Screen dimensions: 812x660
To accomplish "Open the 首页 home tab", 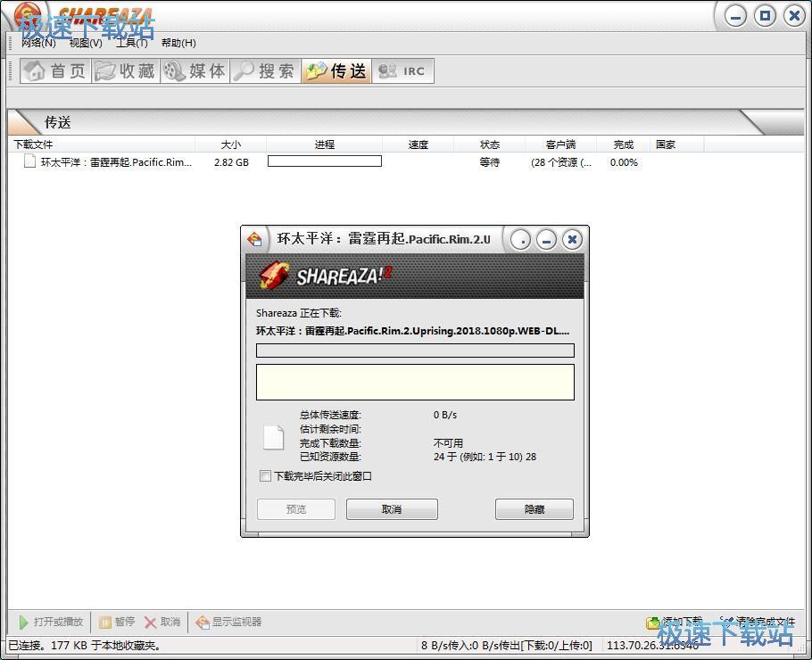I will 55,71.
